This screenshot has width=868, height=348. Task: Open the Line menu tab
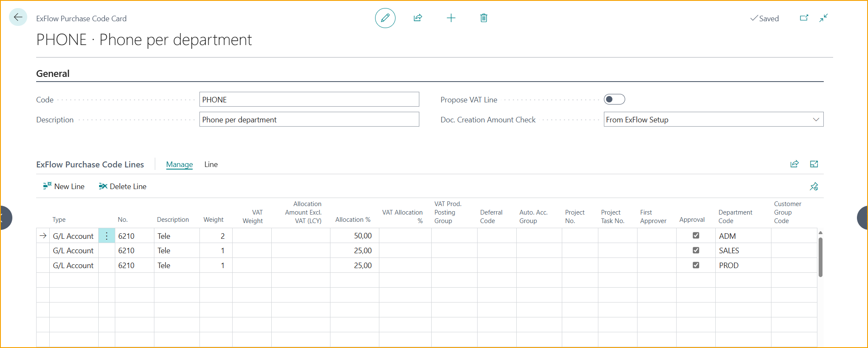tap(211, 164)
